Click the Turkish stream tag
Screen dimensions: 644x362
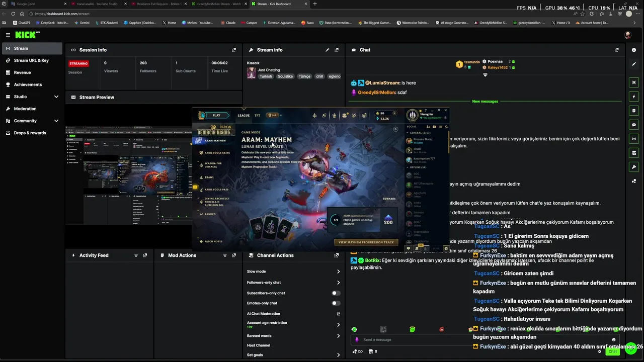click(x=266, y=76)
